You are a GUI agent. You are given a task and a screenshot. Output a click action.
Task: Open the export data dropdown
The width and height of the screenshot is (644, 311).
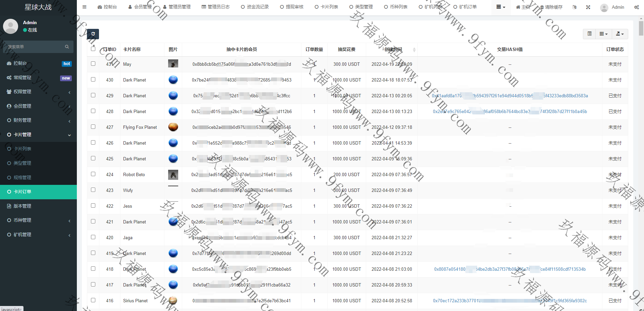[620, 34]
